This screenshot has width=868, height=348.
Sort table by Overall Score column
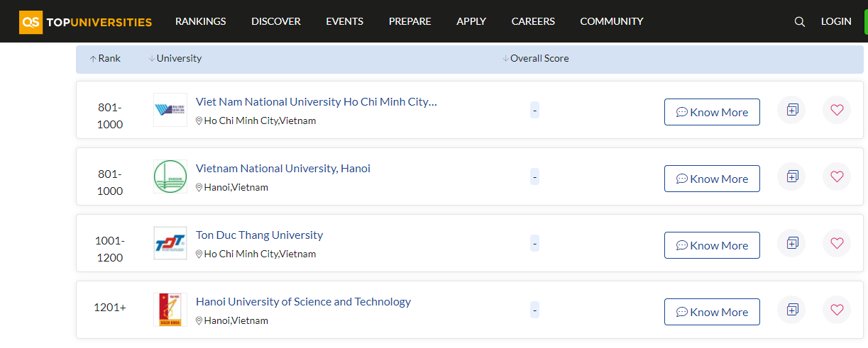click(535, 59)
